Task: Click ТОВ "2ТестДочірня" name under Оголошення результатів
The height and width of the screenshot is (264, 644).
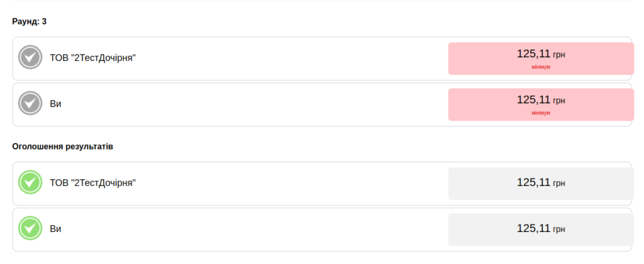Action: pos(93,183)
